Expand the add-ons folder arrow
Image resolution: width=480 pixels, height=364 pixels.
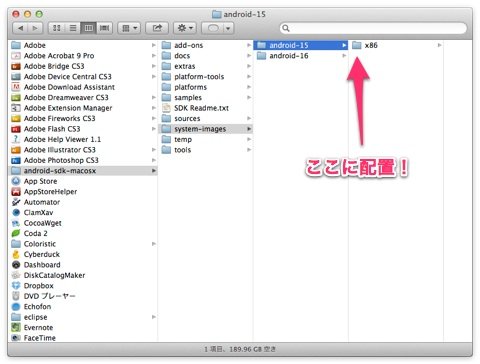pos(249,45)
